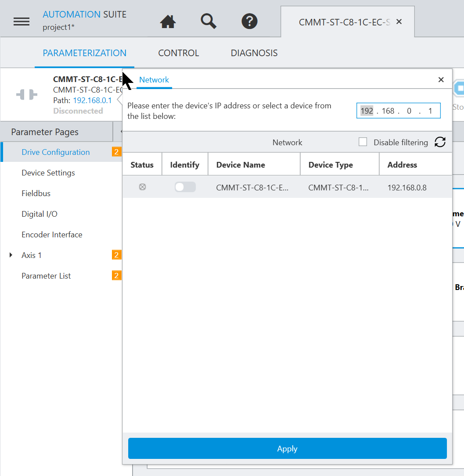464x476 pixels.
Task: Open Device Settings parameter page
Action: 48,173
